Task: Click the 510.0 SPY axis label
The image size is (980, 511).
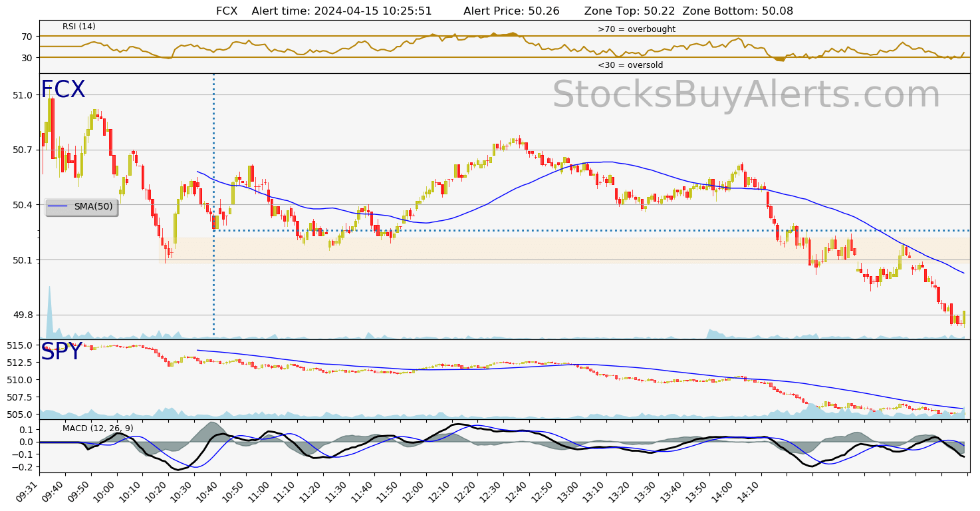Action: [19, 380]
